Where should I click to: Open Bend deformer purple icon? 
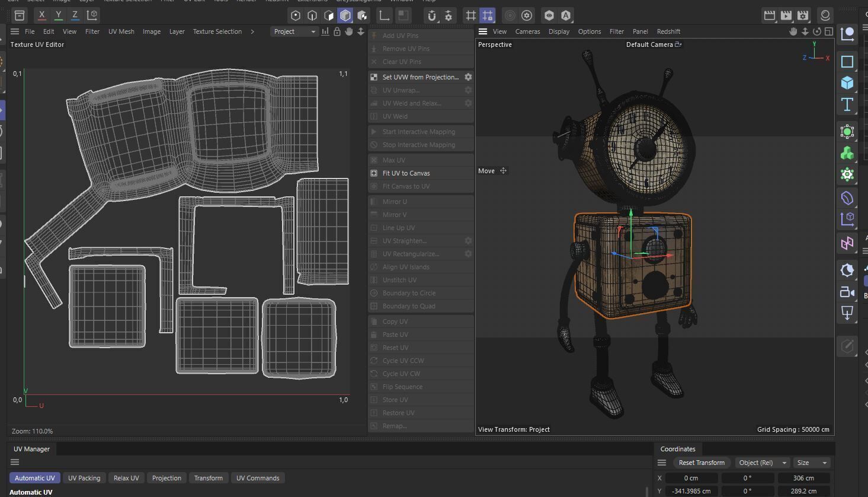(x=847, y=197)
